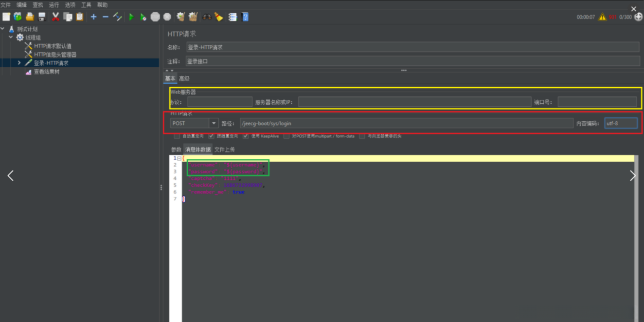Image resolution: width=644 pixels, height=322 pixels.
Task: Toggle the 使用 KeepAlive checkbox
Action: [x=246, y=136]
